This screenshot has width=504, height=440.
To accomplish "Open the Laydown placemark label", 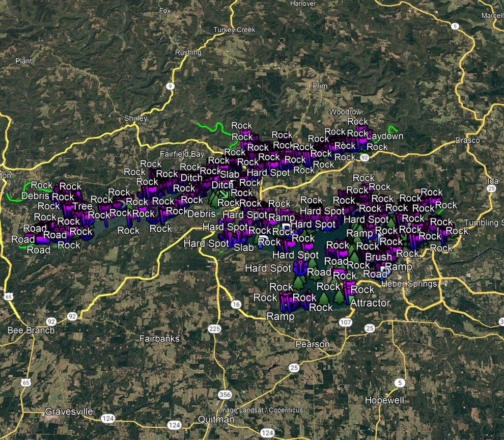I will pos(384,136).
